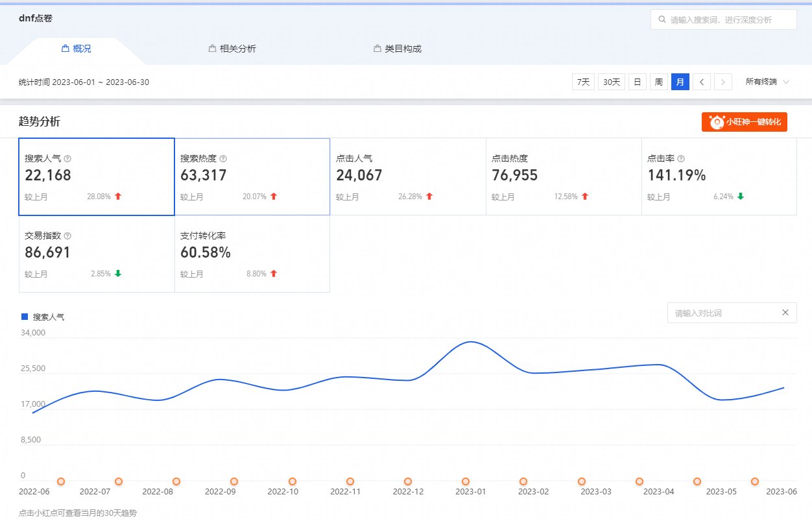Click the 小旺神 mascot icon
The width and height of the screenshot is (812, 521).
coord(717,122)
